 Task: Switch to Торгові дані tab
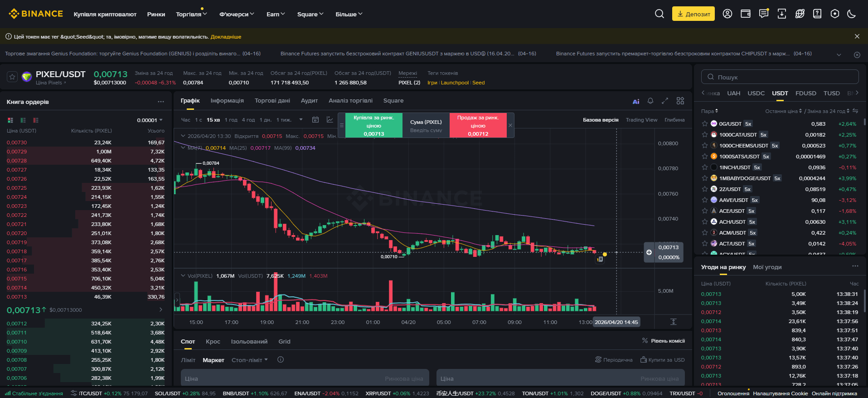click(272, 101)
